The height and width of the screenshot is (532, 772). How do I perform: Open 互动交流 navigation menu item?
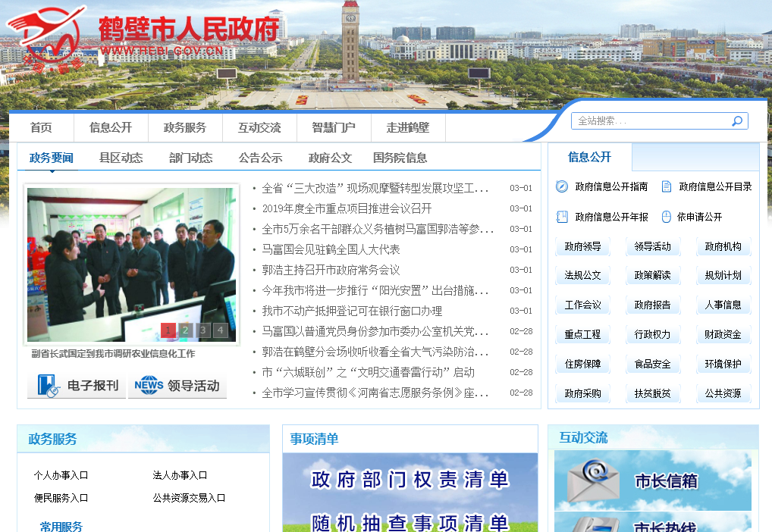pos(259,128)
